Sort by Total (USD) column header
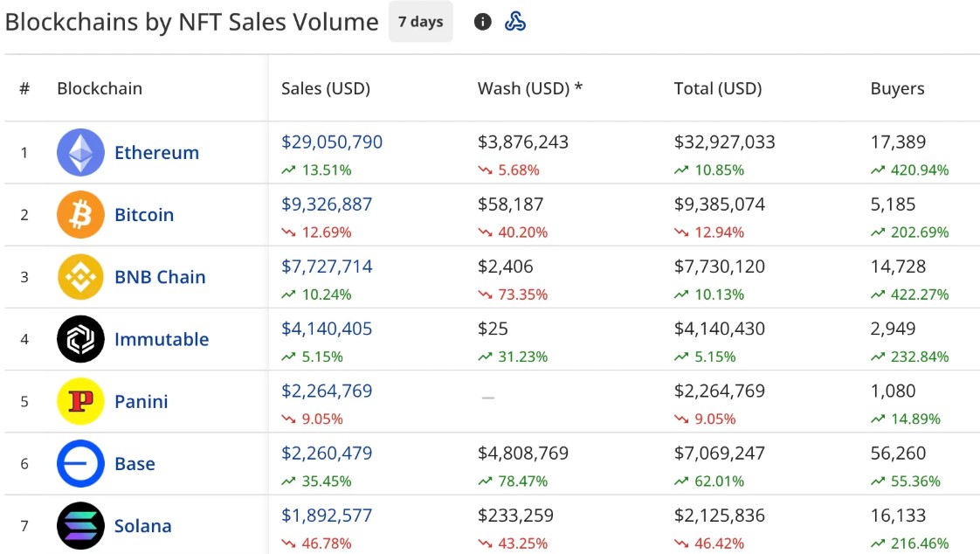Image resolution: width=980 pixels, height=554 pixels. (x=717, y=88)
